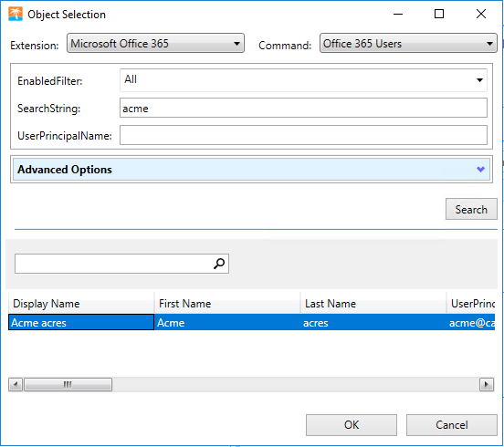The height and width of the screenshot is (447, 504).
Task: Sort by the First Name column header
Action: click(x=227, y=304)
